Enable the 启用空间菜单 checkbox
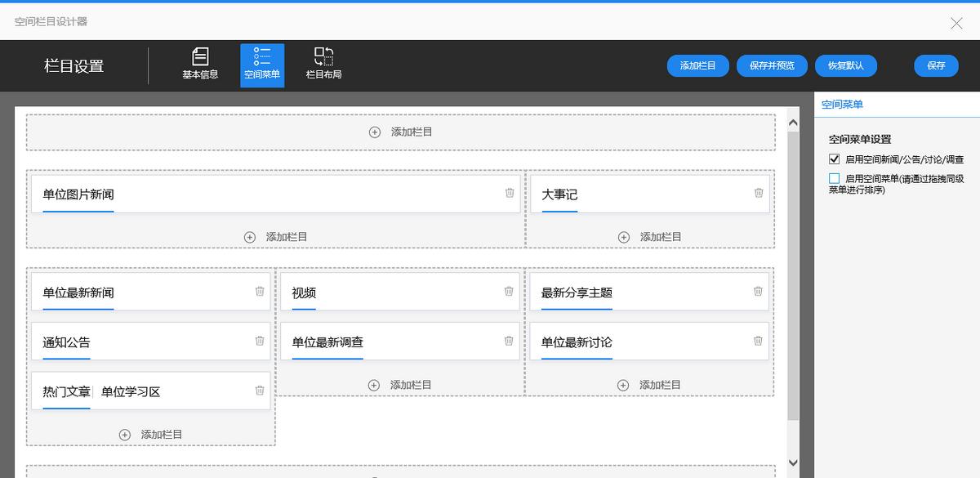Viewport: 980px width, 478px height. pyautogui.click(x=834, y=178)
